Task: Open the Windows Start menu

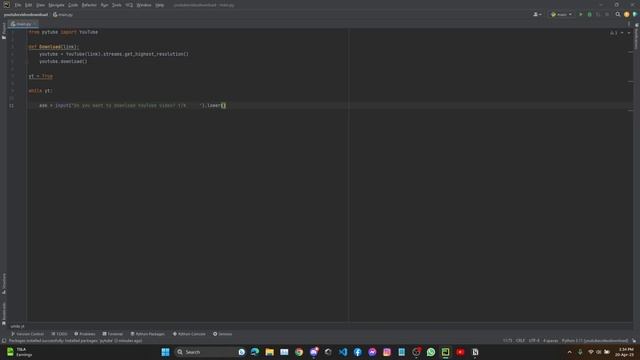Action: pos(165,352)
